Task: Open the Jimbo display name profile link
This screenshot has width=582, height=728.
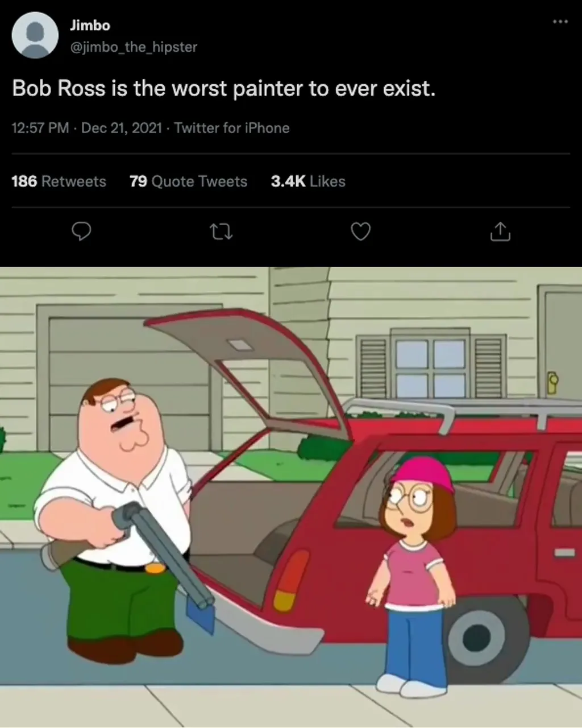Action: (x=90, y=26)
